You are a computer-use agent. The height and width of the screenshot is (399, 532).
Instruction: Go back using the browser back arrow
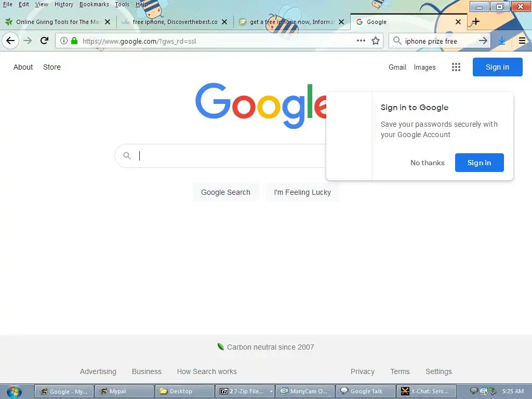pyautogui.click(x=10, y=41)
